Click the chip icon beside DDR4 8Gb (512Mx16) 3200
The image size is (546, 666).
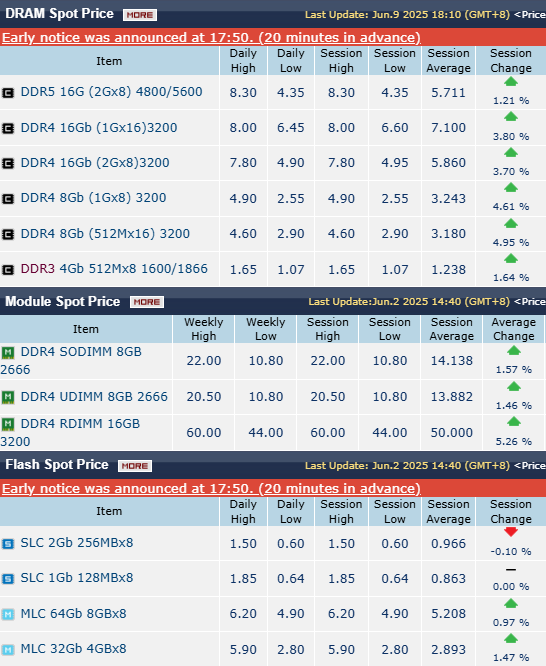coord(8,234)
